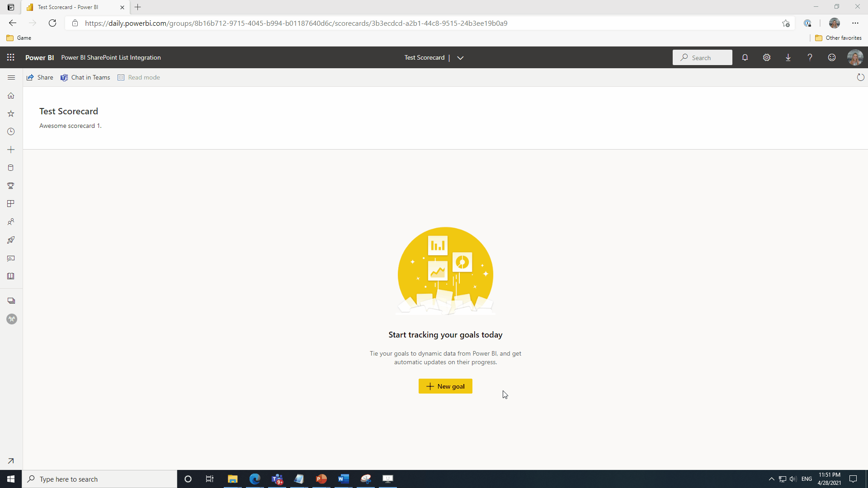Image resolution: width=868 pixels, height=488 pixels.
Task: Toggle Read mode on the scorecard
Action: click(138, 77)
